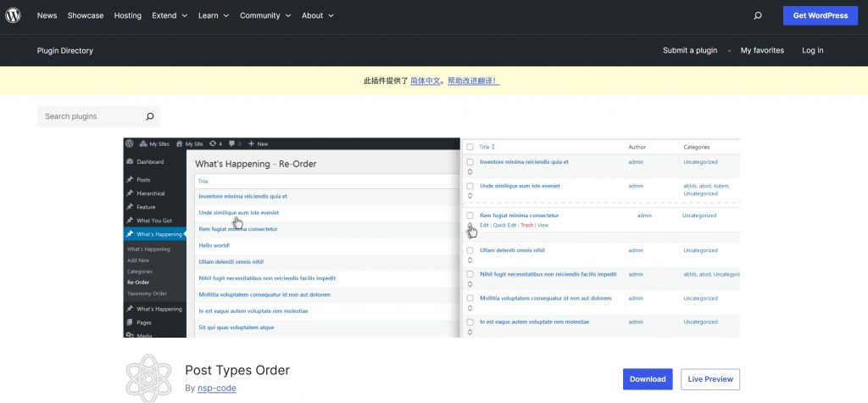
Task: Click the Log in link
Action: 813,50
